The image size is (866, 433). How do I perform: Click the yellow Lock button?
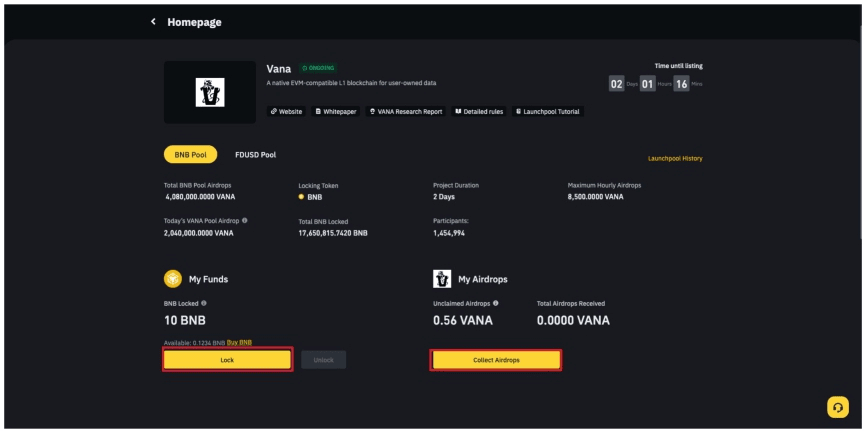click(x=227, y=360)
